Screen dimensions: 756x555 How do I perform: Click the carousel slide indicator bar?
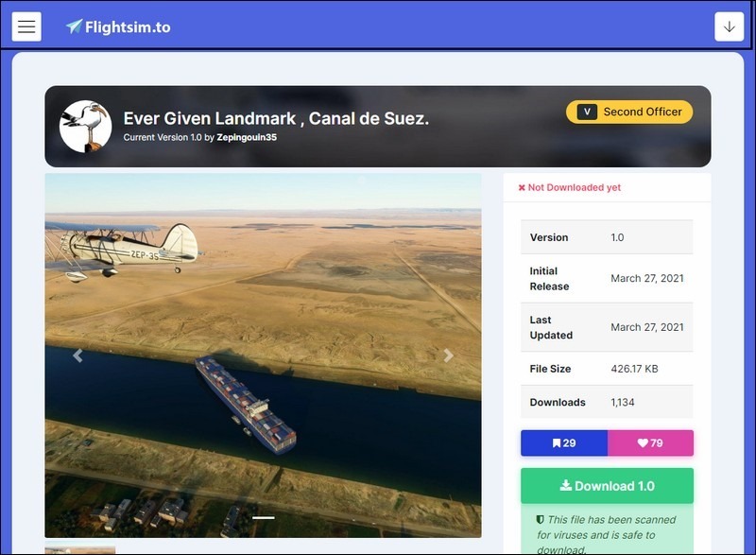264,518
